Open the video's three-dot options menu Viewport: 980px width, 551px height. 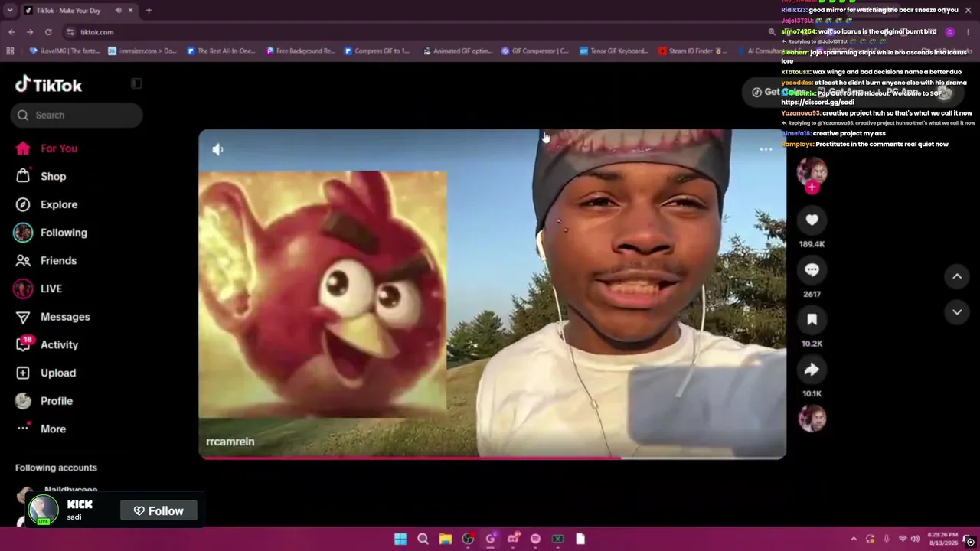[766, 149]
